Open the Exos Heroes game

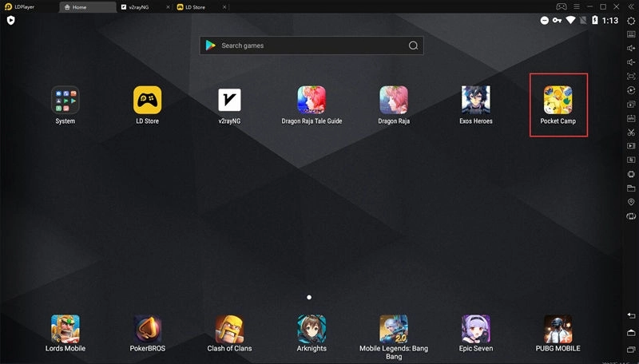click(x=475, y=100)
